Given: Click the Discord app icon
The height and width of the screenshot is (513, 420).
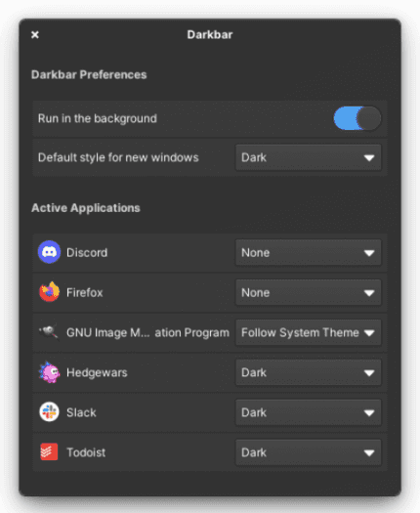Looking at the screenshot, I should tap(49, 252).
